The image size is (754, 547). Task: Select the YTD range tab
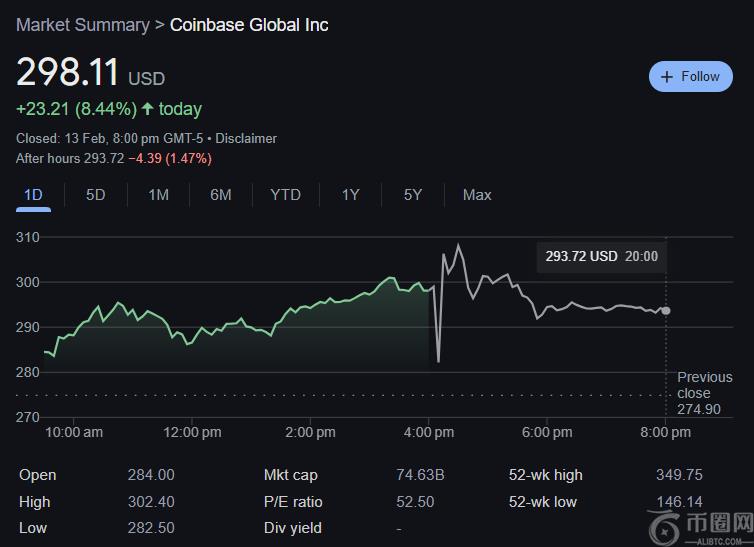[x=285, y=195]
